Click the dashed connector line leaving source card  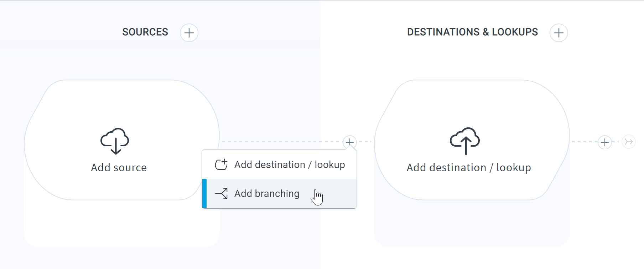pos(281,142)
